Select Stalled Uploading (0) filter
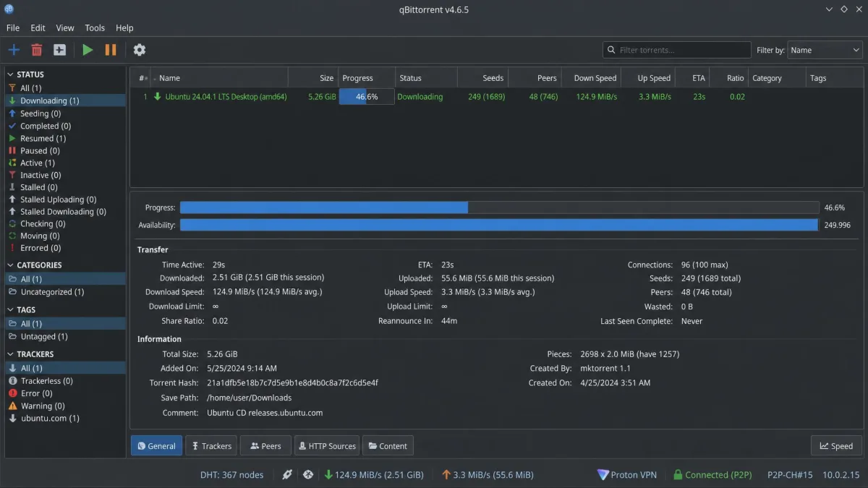Screen dimensions: 868x488 click(x=65, y=200)
